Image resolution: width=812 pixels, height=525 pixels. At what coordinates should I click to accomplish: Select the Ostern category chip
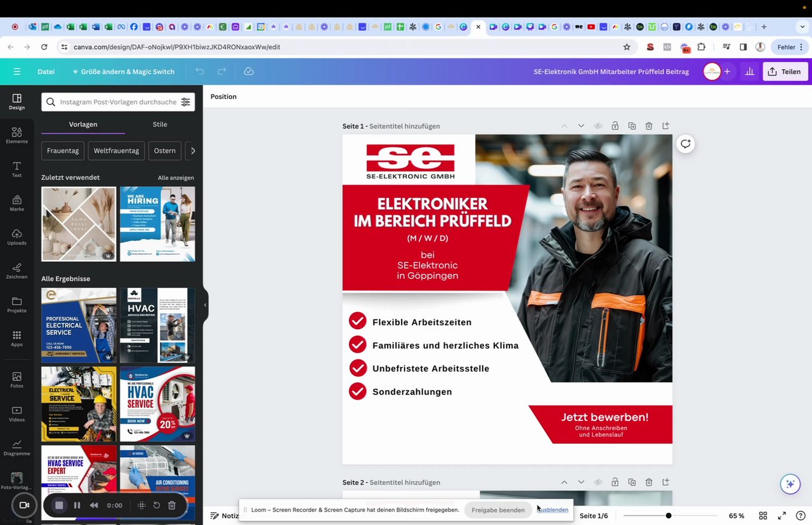[164, 151]
